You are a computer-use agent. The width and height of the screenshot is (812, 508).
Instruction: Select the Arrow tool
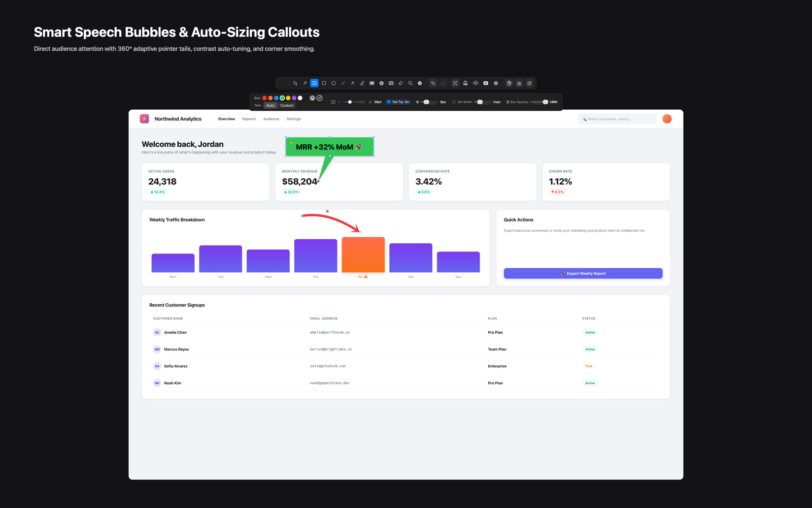[304, 83]
